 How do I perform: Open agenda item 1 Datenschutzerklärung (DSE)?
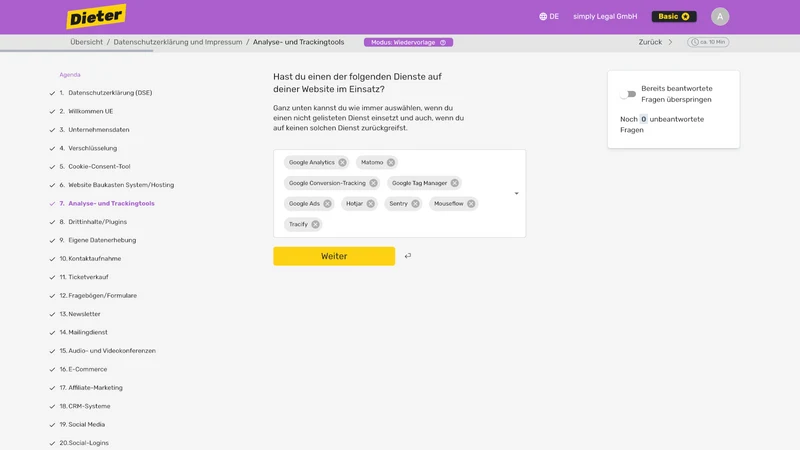click(x=106, y=93)
